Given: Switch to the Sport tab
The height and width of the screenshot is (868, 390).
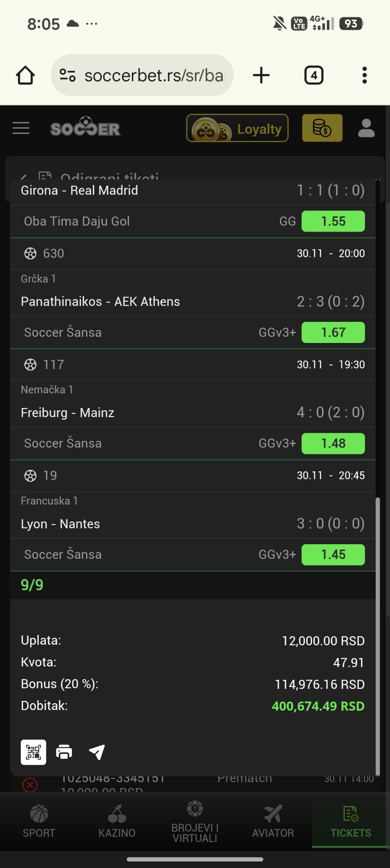Looking at the screenshot, I should click(39, 822).
